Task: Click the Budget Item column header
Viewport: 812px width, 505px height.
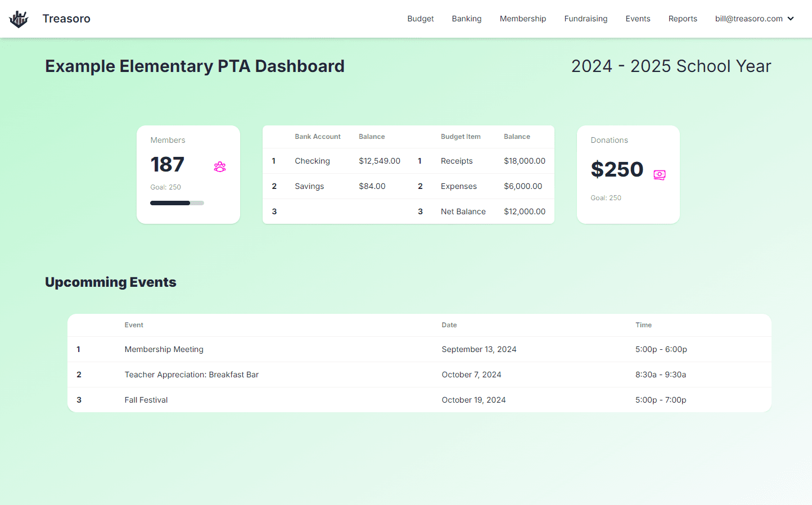Action: (461, 137)
